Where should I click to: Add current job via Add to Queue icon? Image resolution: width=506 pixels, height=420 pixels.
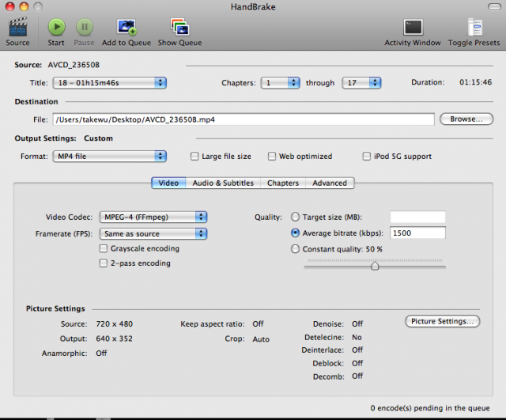pos(126,27)
